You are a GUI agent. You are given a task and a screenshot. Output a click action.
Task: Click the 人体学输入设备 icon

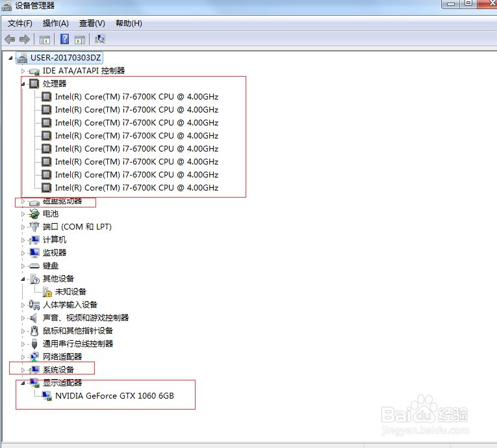click(x=34, y=305)
